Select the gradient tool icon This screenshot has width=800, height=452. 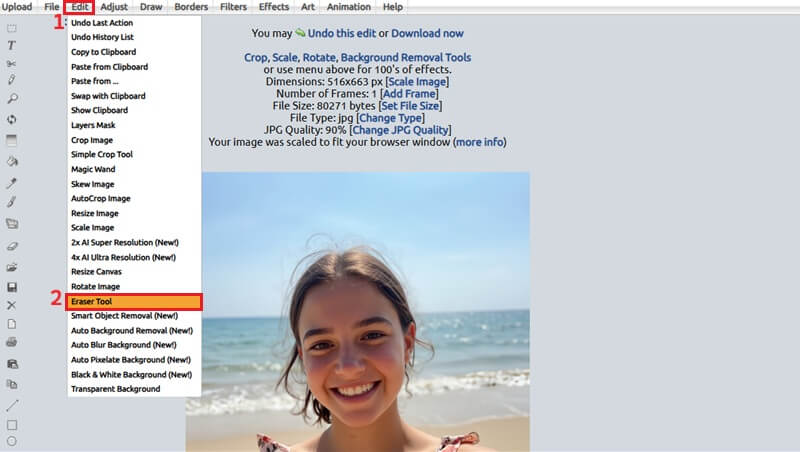12,140
